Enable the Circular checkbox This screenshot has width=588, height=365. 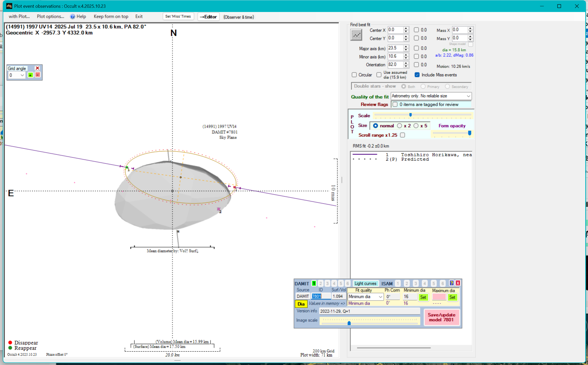(x=354, y=75)
